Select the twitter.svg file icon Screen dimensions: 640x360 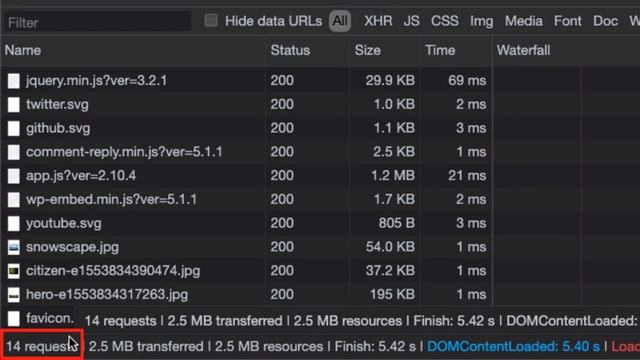point(13,104)
